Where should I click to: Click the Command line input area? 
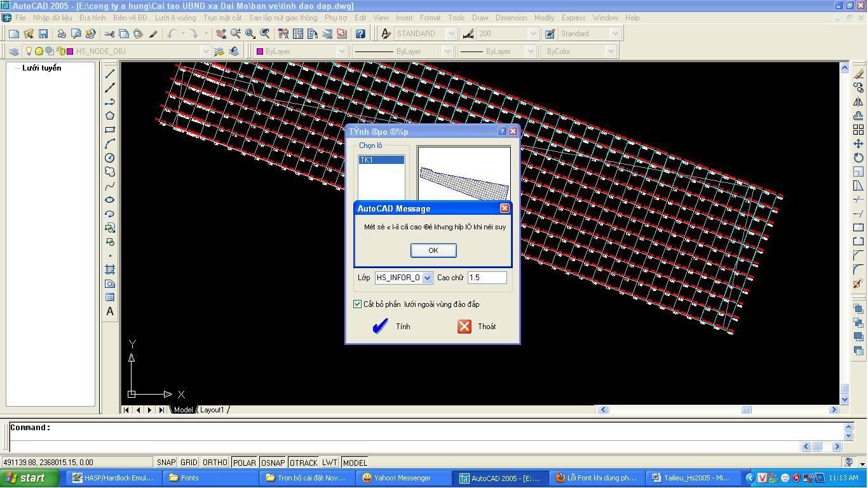[x=426, y=428]
